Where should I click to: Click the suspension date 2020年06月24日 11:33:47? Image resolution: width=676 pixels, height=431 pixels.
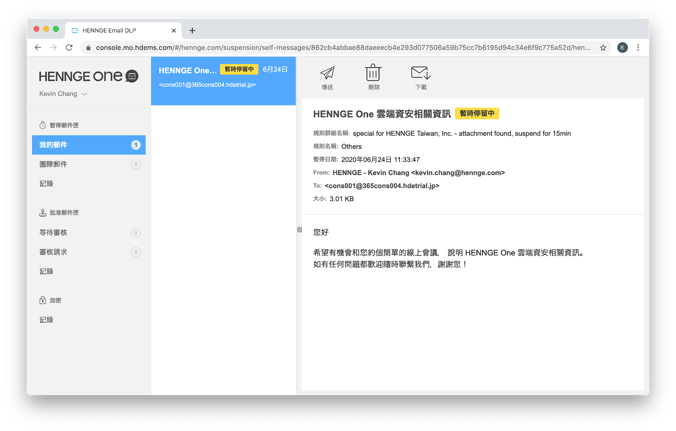click(x=380, y=159)
